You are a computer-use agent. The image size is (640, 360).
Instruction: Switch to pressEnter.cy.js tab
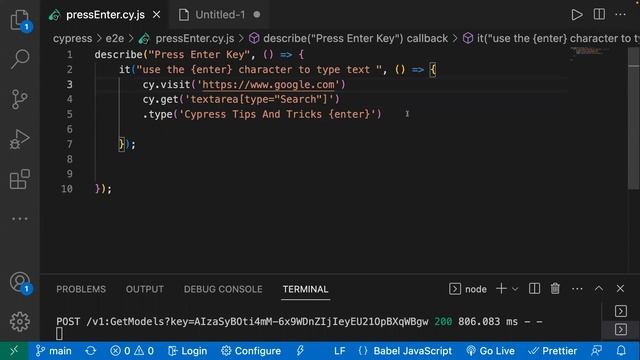click(x=105, y=15)
